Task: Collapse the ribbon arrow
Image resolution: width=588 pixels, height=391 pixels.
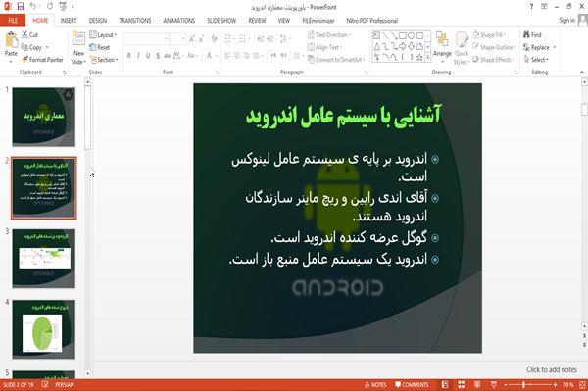Action: 582,73
